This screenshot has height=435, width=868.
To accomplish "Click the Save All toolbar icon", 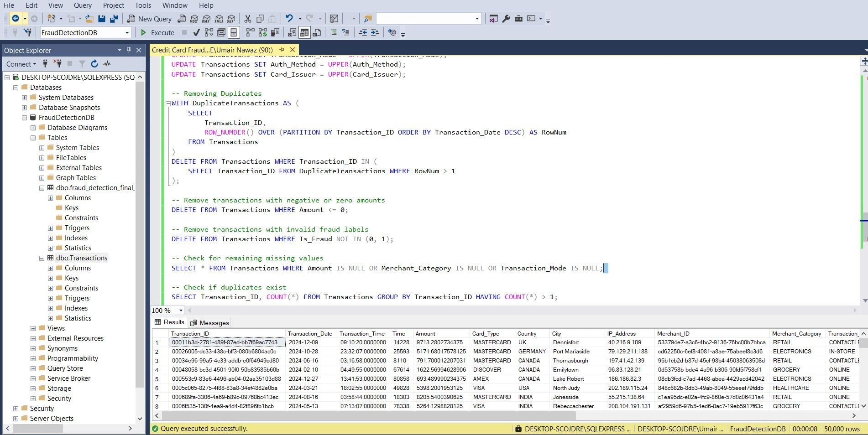I will pos(114,19).
